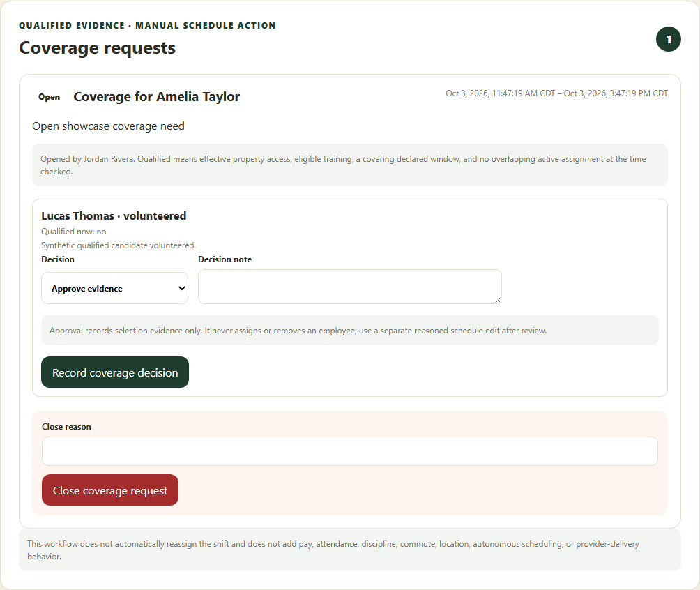Click the workflow does not automatically reassign notice

pos(349,550)
